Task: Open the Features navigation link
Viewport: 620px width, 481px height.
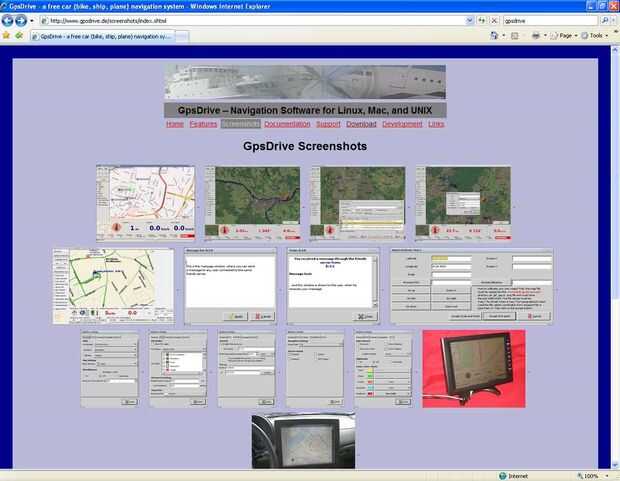Action: 203,124
